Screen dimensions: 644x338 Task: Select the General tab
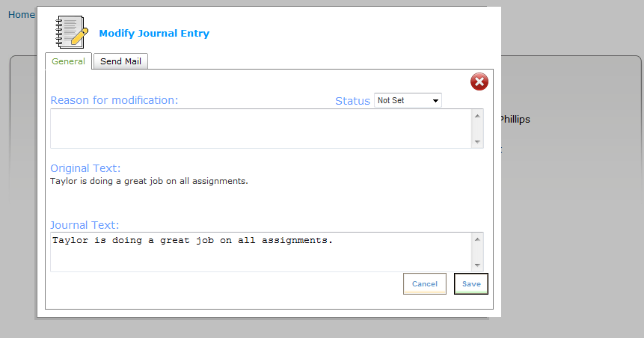[x=68, y=61]
